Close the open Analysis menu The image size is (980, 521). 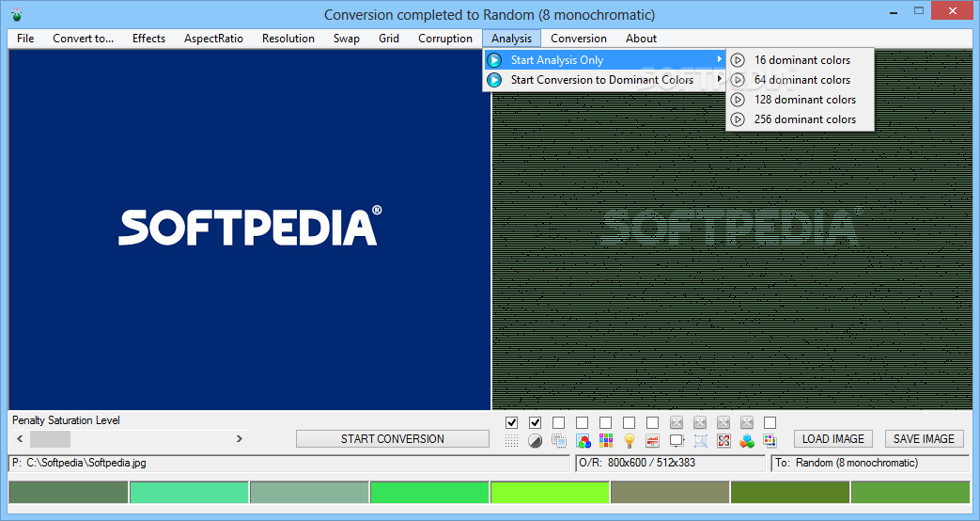(511, 39)
